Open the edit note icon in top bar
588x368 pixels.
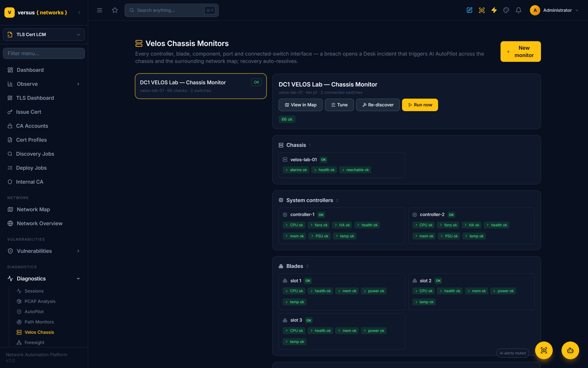point(469,10)
